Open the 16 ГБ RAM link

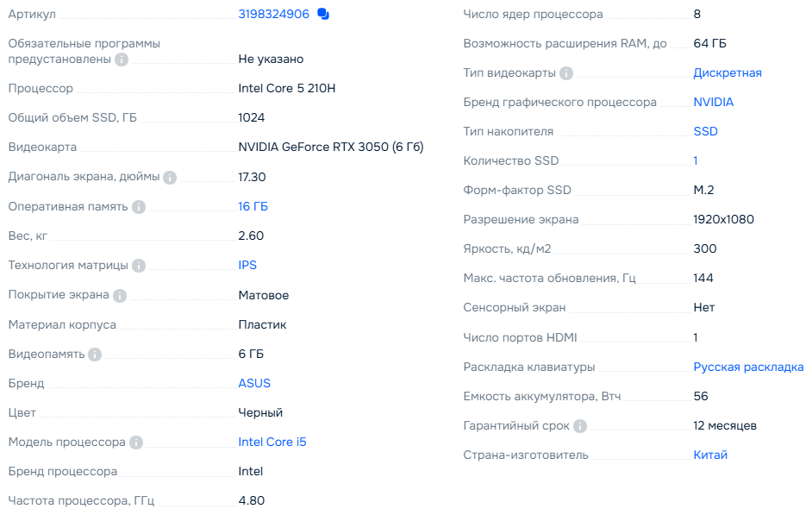pos(253,206)
